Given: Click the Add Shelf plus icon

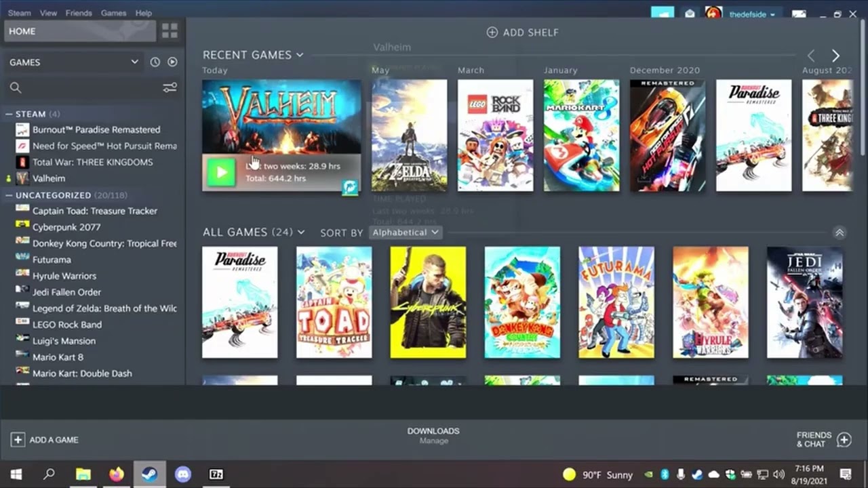Looking at the screenshot, I should (492, 32).
